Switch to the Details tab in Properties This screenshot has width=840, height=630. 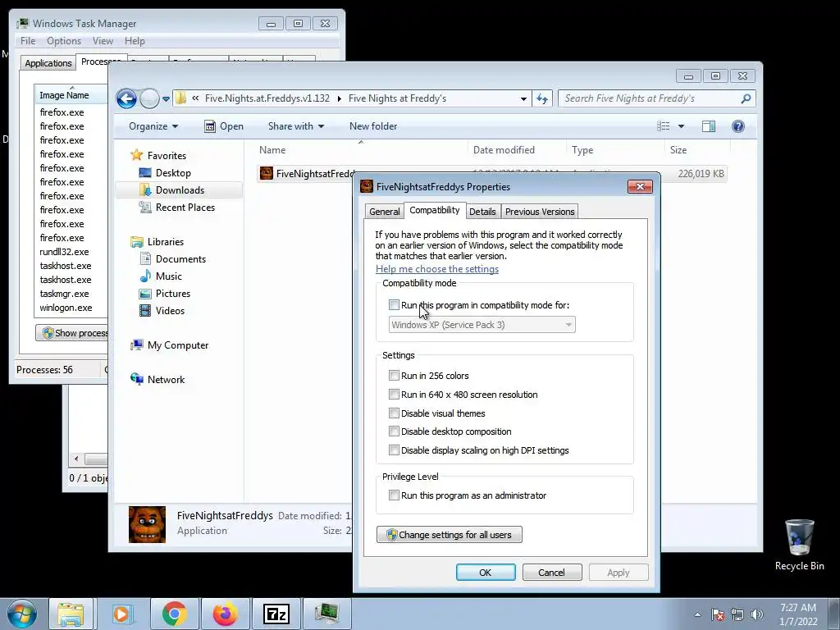coord(482,212)
